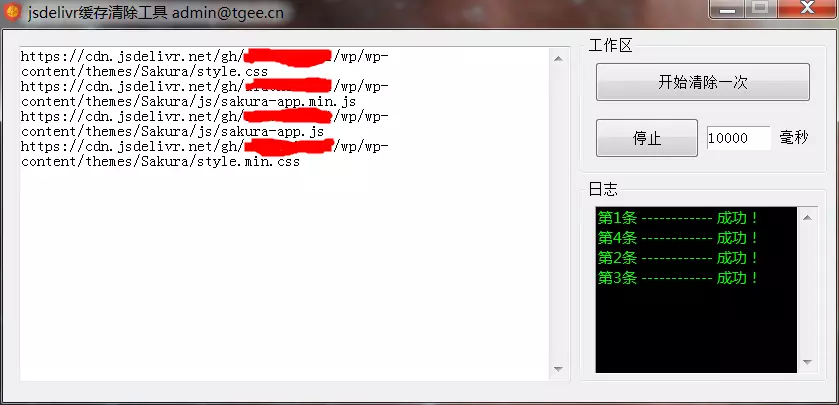Click the 停止 button
Viewport: 839px width, 405px height.
pyautogui.click(x=647, y=138)
